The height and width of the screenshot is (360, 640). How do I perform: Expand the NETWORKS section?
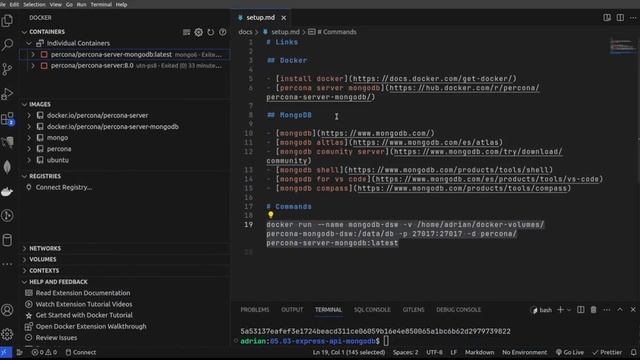point(24,248)
